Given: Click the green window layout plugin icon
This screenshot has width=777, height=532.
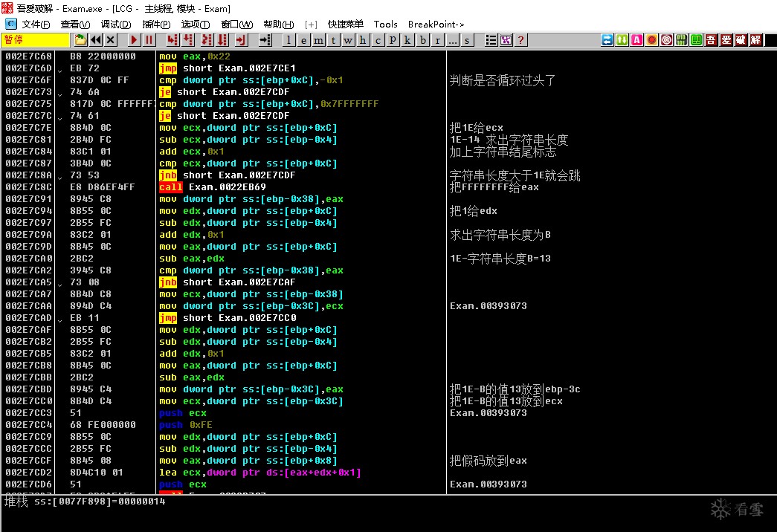Looking at the screenshot, I should point(696,40).
